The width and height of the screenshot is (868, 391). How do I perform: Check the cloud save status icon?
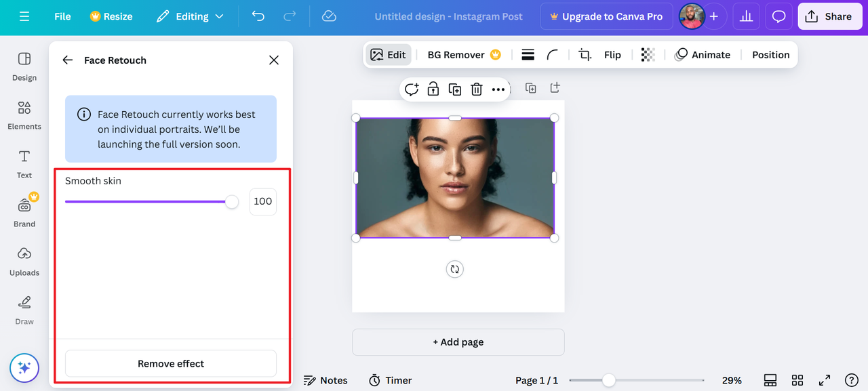pyautogui.click(x=329, y=16)
